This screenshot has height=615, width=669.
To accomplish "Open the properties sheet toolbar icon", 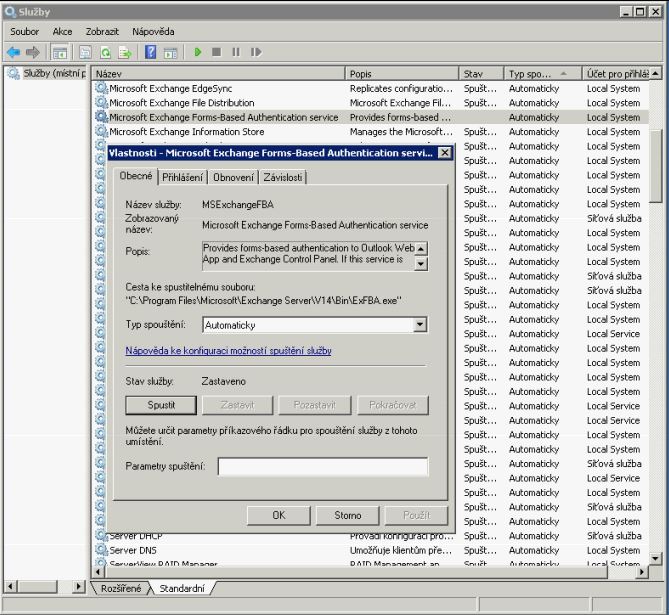I will point(85,52).
